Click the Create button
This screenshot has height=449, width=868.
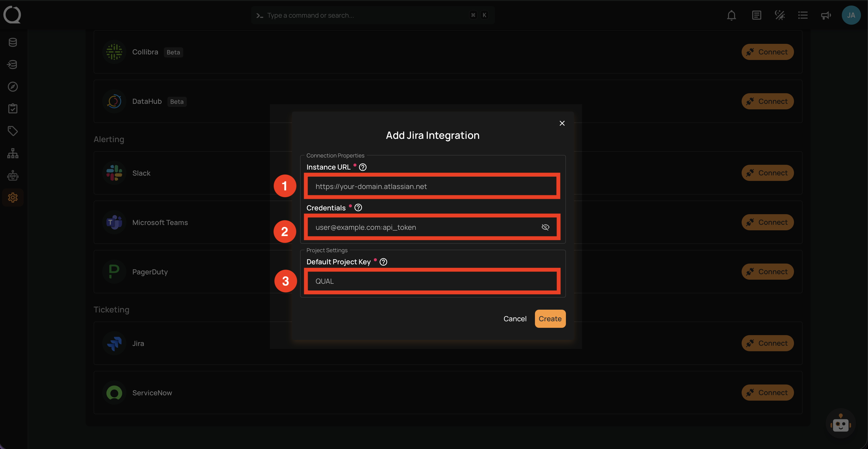click(550, 319)
